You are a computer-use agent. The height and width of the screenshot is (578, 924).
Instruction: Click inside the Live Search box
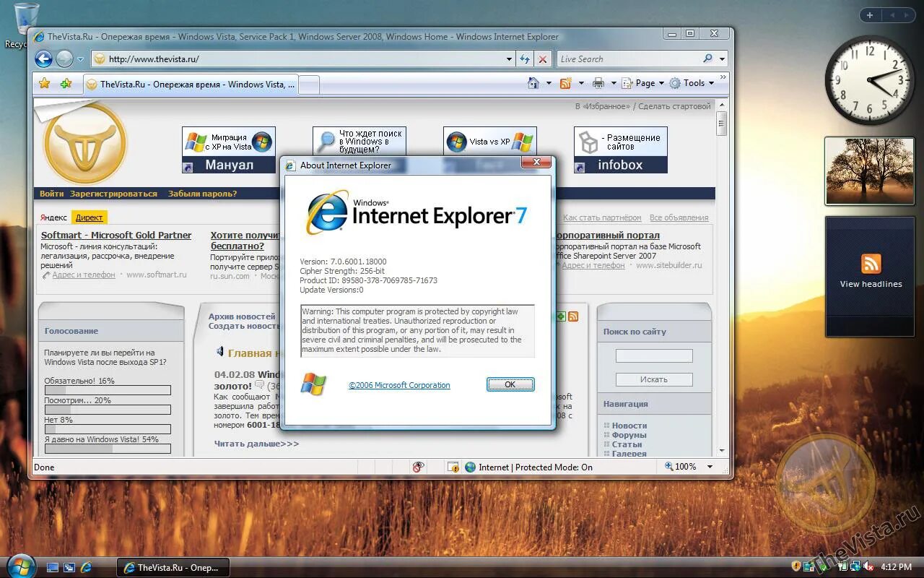pyautogui.click(x=628, y=59)
